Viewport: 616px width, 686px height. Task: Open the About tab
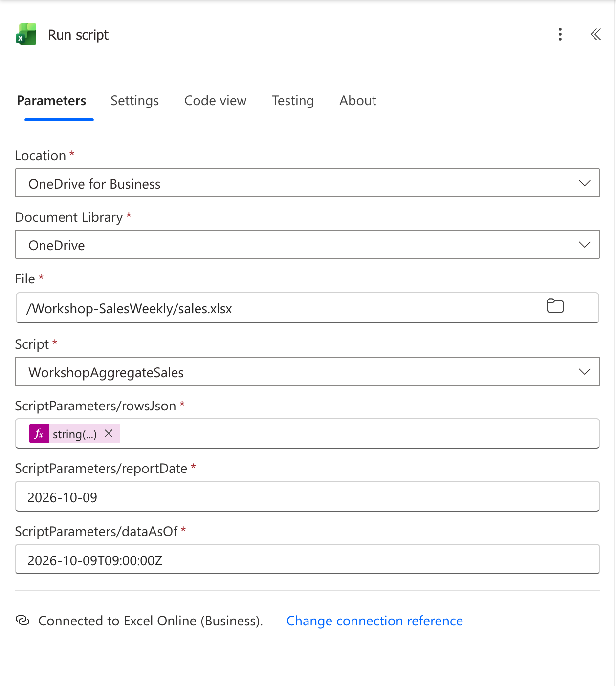[x=358, y=101]
